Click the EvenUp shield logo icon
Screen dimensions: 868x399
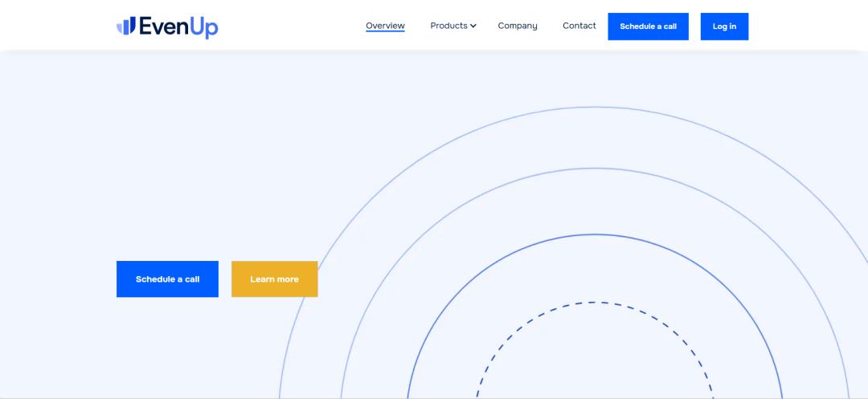pos(126,26)
